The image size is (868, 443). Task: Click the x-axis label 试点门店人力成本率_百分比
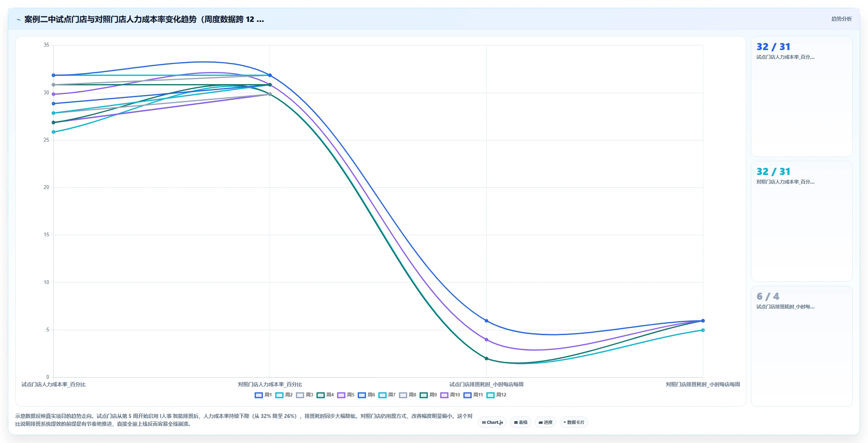coord(53,384)
